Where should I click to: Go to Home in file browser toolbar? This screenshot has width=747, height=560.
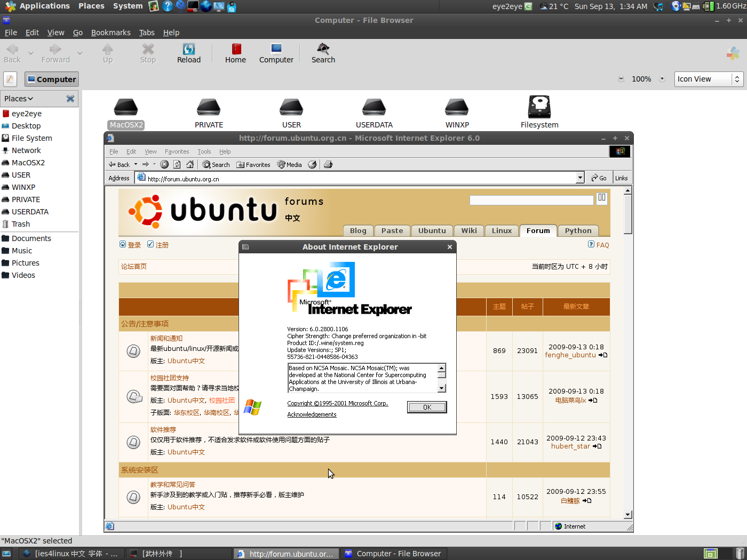click(235, 53)
